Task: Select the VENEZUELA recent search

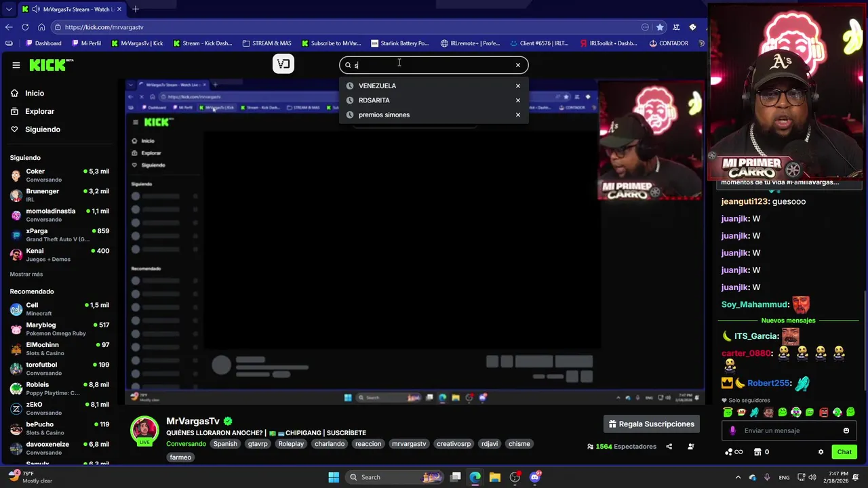Action: [x=377, y=86]
